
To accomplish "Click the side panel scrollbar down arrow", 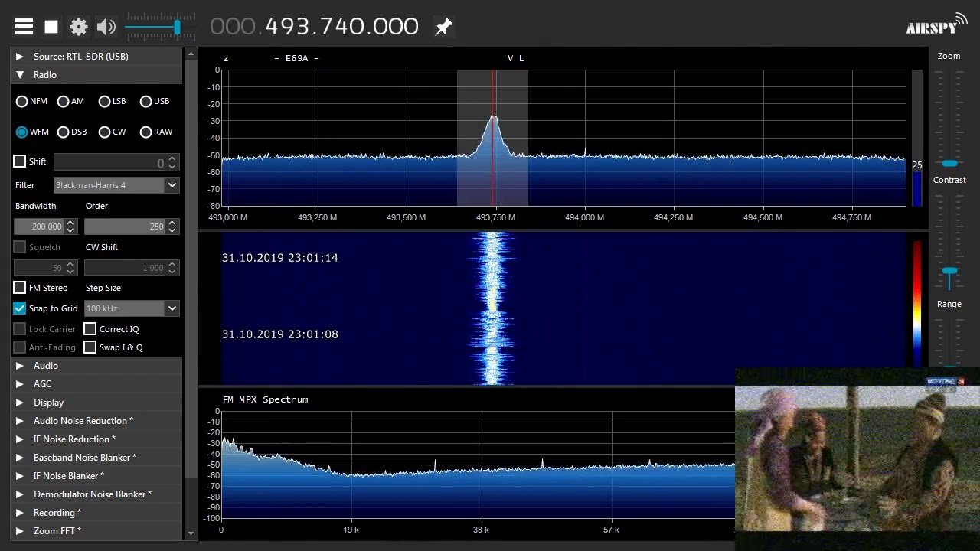I will (191, 533).
